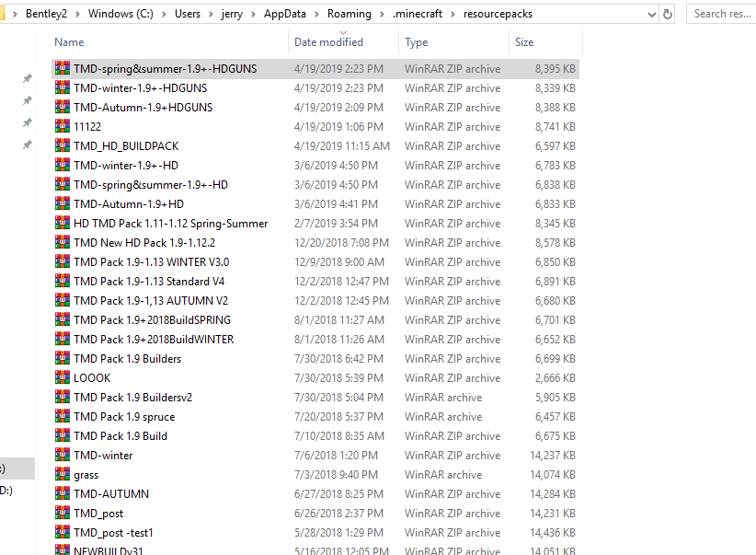Click date 4/19/2019 11:15 AM
This screenshot has height=555, width=756.
point(342,146)
